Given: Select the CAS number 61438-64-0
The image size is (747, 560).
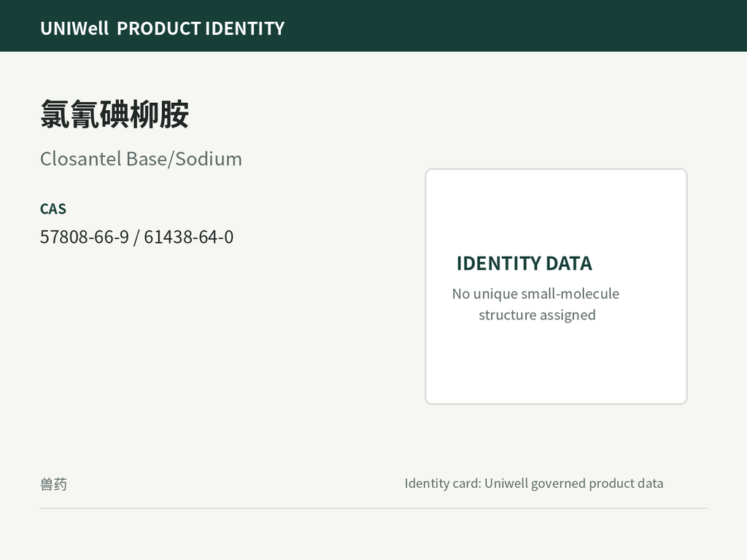Looking at the screenshot, I should [189, 237].
